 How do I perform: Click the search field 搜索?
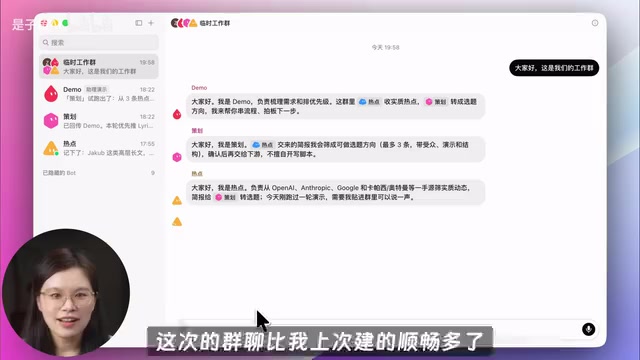pos(99,42)
